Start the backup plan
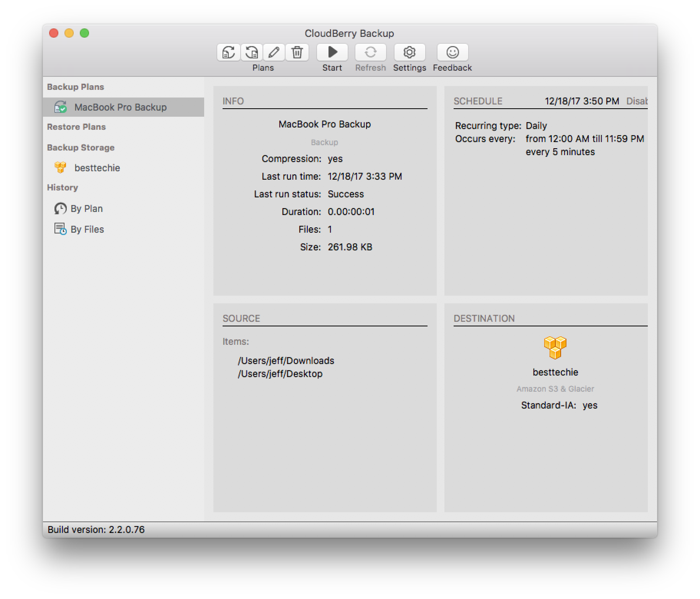 tap(332, 52)
